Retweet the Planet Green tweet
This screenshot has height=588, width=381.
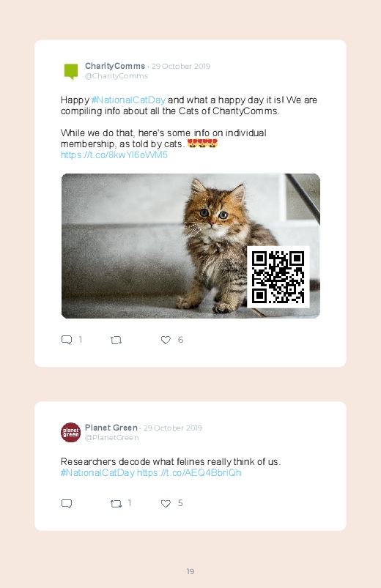pos(116,504)
